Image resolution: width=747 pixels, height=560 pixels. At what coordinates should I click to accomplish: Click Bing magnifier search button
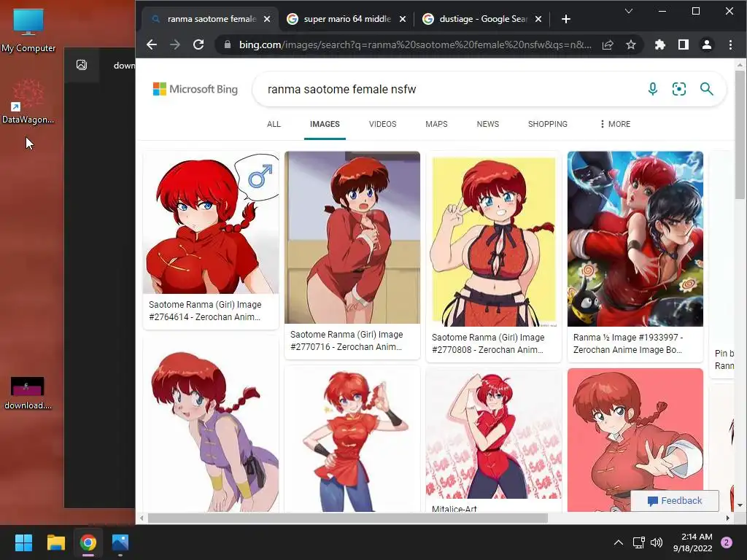click(706, 89)
